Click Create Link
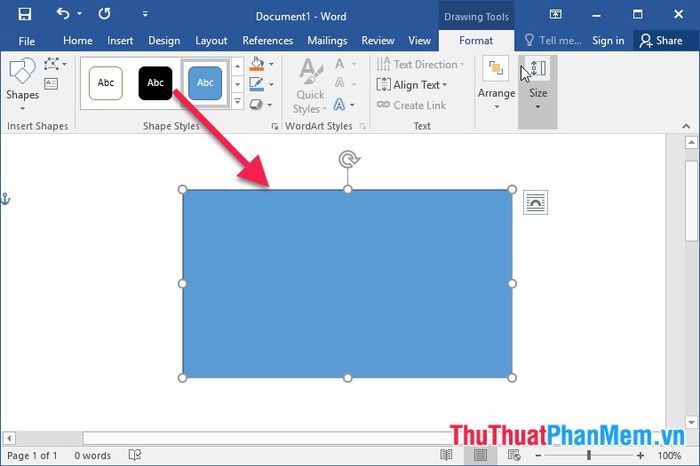 click(x=411, y=105)
